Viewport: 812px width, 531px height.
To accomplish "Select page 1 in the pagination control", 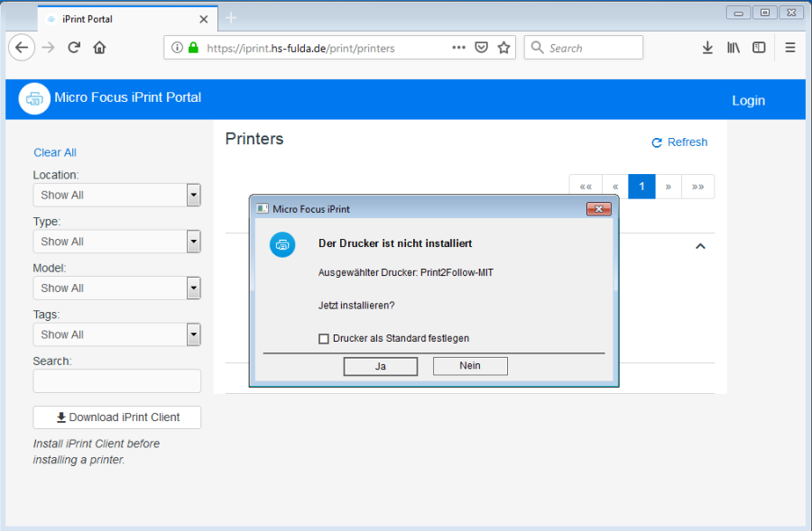I will 641,186.
